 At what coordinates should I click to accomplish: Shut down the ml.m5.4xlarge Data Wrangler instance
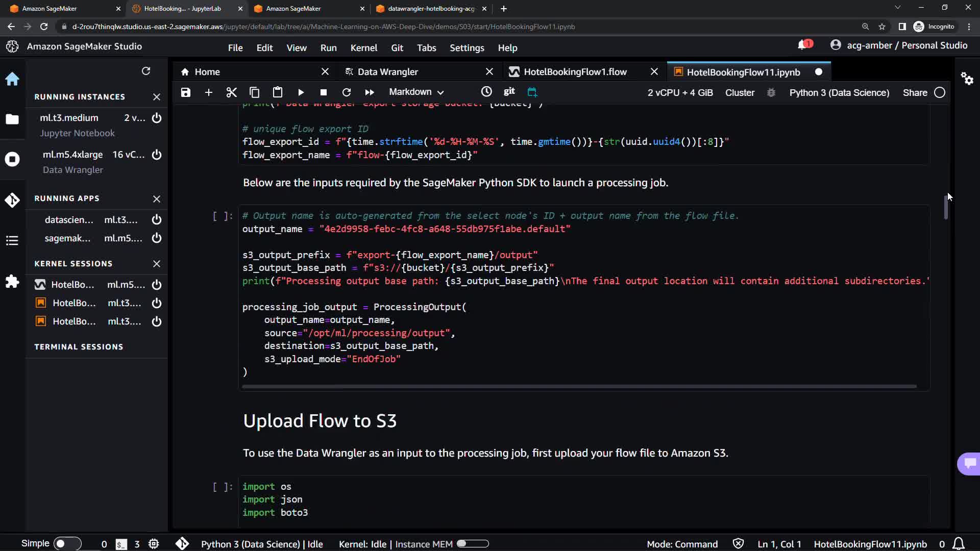pos(157,155)
